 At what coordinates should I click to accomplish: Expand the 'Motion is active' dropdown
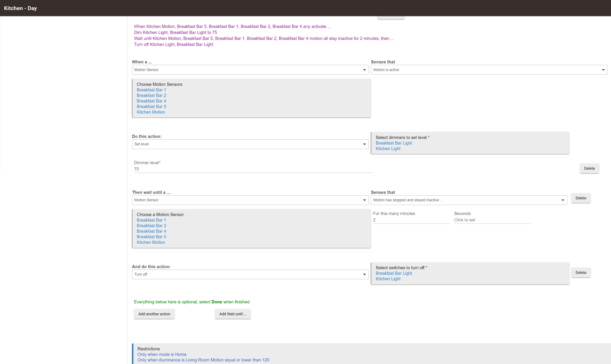[489, 70]
